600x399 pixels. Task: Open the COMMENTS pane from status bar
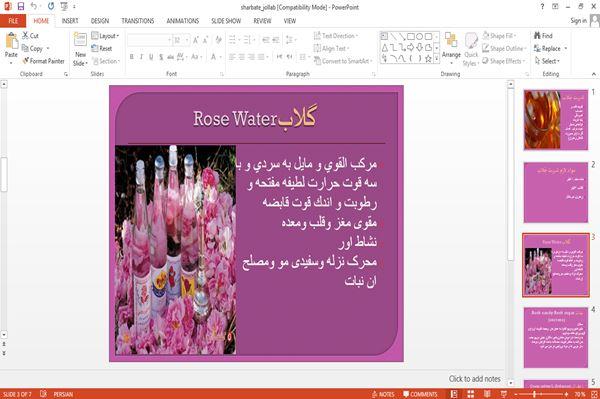pyautogui.click(x=420, y=394)
